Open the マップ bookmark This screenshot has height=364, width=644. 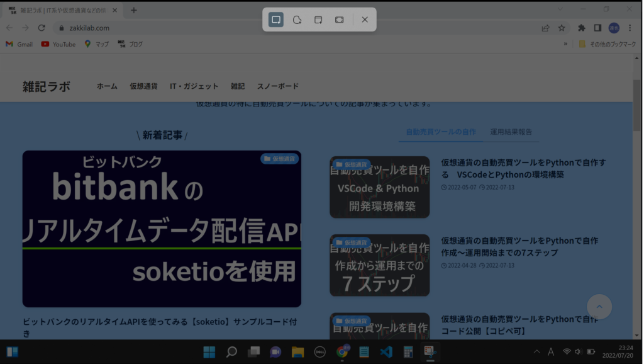96,45
